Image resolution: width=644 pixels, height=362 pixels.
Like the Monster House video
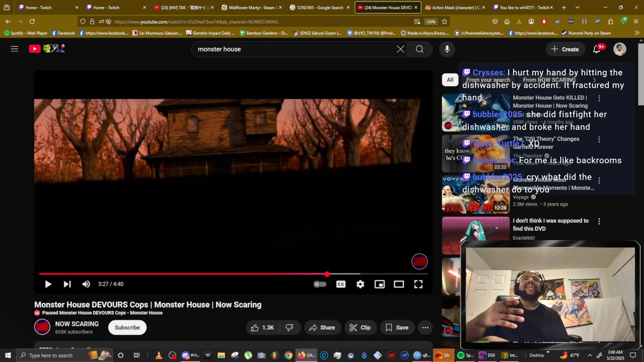[x=263, y=327]
